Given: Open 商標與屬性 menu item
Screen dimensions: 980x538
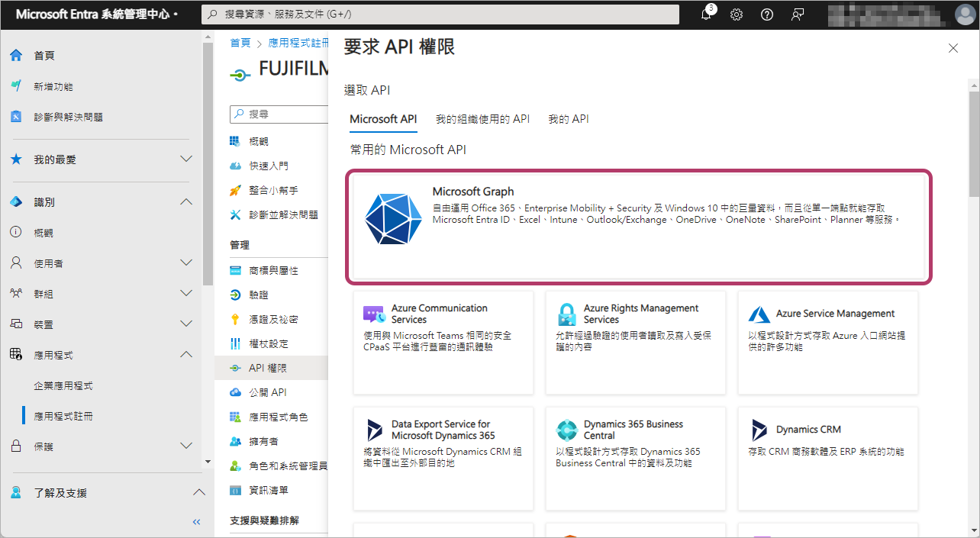Looking at the screenshot, I should (x=272, y=270).
